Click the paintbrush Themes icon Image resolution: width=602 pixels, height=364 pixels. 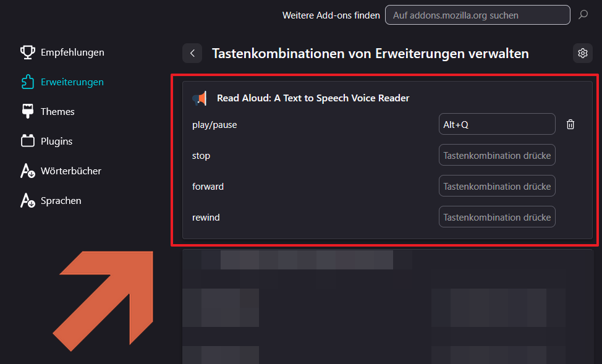tap(28, 111)
